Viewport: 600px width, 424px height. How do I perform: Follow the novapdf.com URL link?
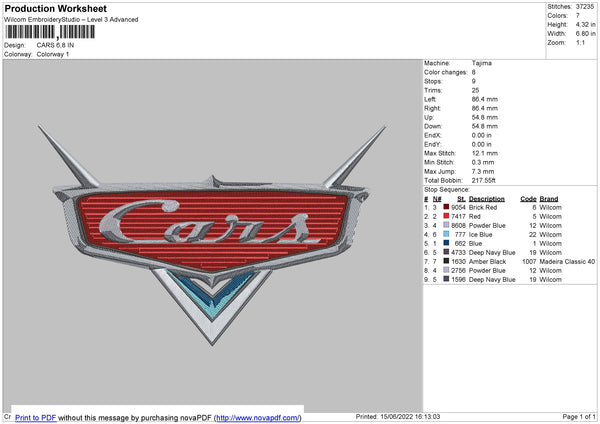257,417
